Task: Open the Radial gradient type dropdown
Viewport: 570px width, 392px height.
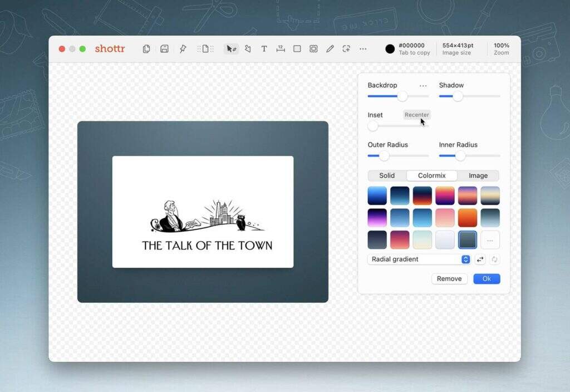Action: 419,259
